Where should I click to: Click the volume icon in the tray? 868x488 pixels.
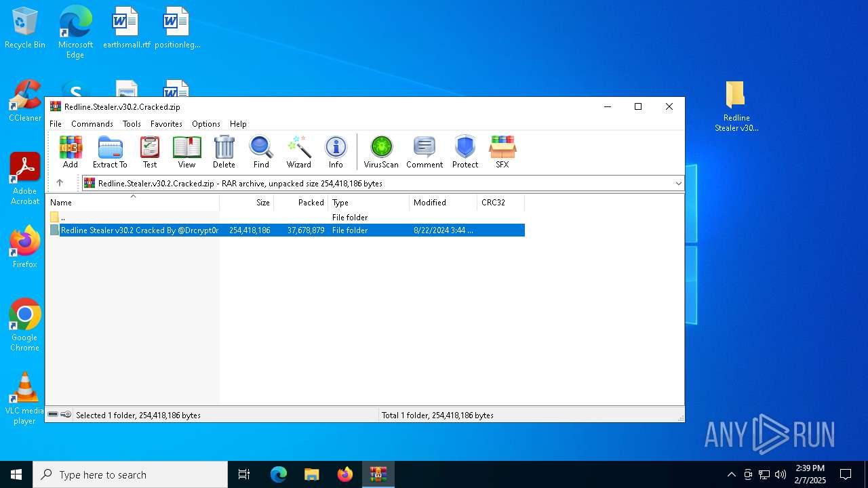point(781,474)
